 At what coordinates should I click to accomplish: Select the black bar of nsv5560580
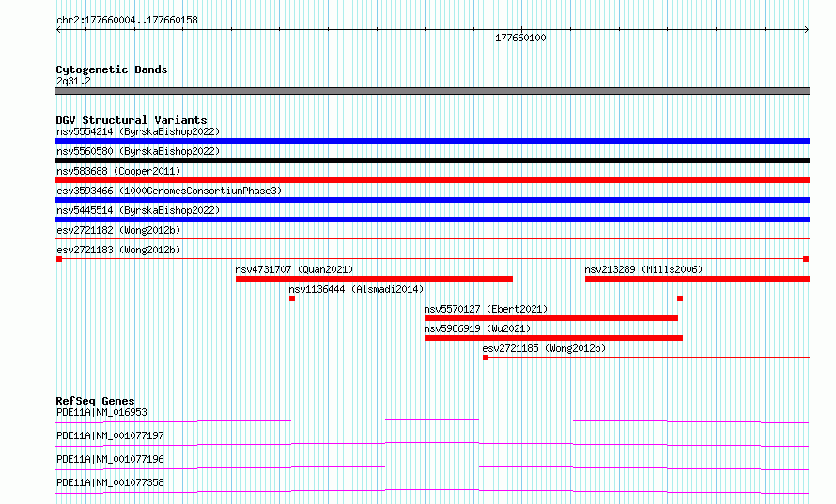432,160
